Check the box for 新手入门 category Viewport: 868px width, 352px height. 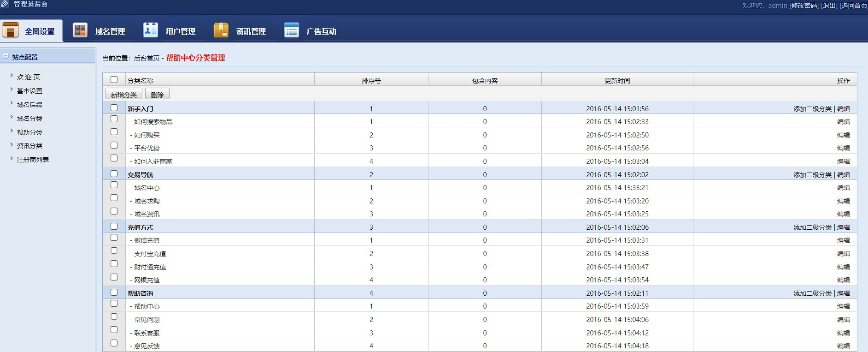(114, 108)
